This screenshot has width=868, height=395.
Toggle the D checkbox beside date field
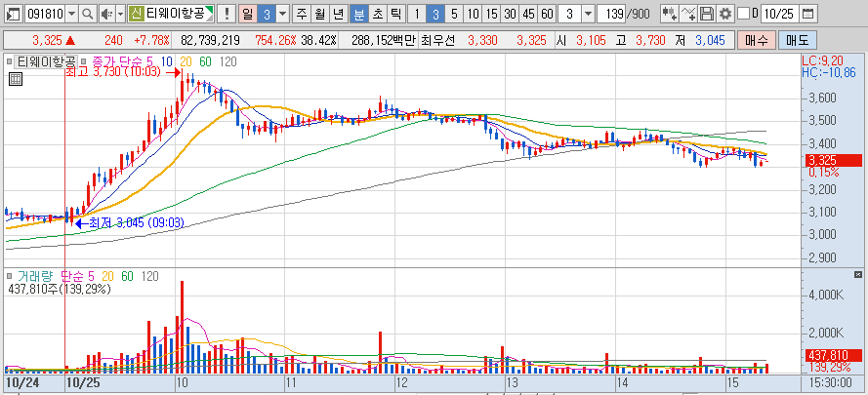pos(744,14)
